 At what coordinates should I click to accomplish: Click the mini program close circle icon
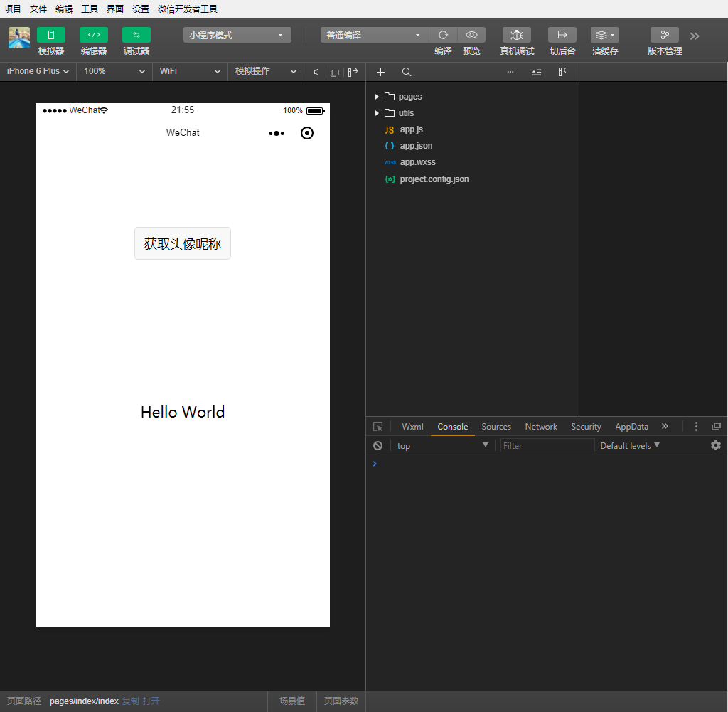point(307,133)
